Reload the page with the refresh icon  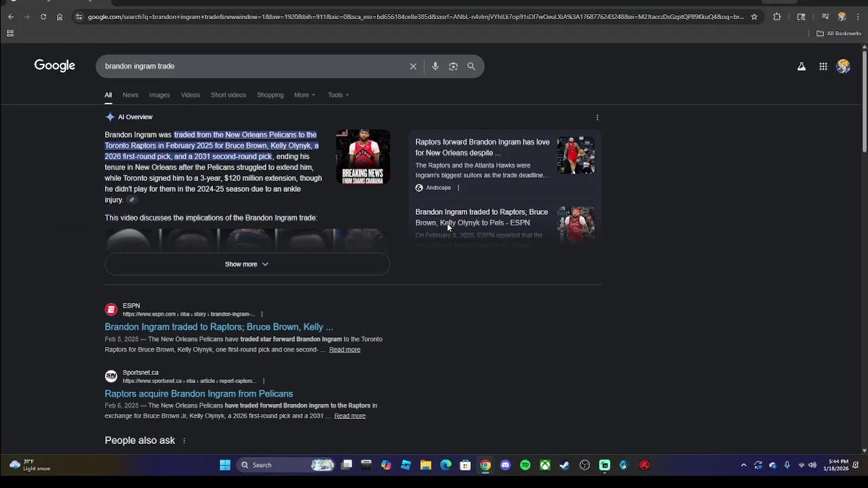pos(43,17)
